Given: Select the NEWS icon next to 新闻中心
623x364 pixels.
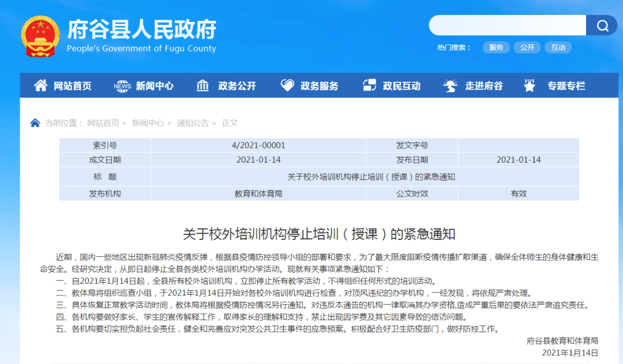Looking at the screenshot, I should [122, 85].
